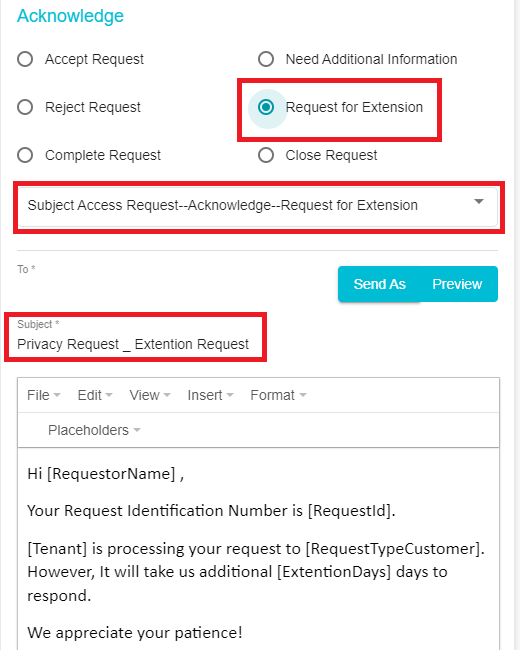This screenshot has width=520, height=650.
Task: Open the Insert menu in editor
Action: tap(210, 395)
